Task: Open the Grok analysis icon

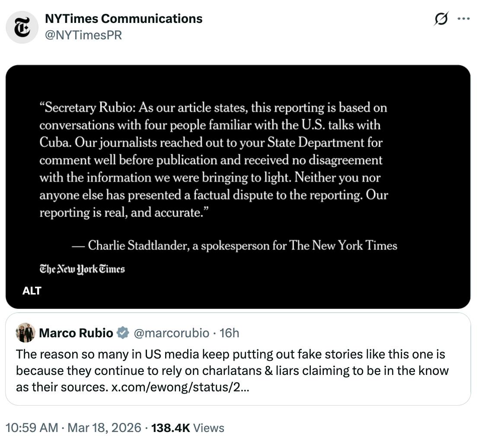Action: click(440, 18)
